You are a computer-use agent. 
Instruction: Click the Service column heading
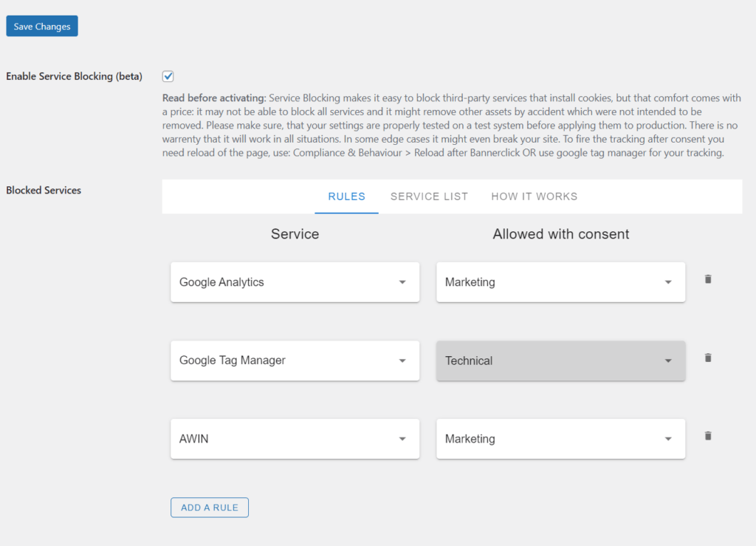coord(295,234)
